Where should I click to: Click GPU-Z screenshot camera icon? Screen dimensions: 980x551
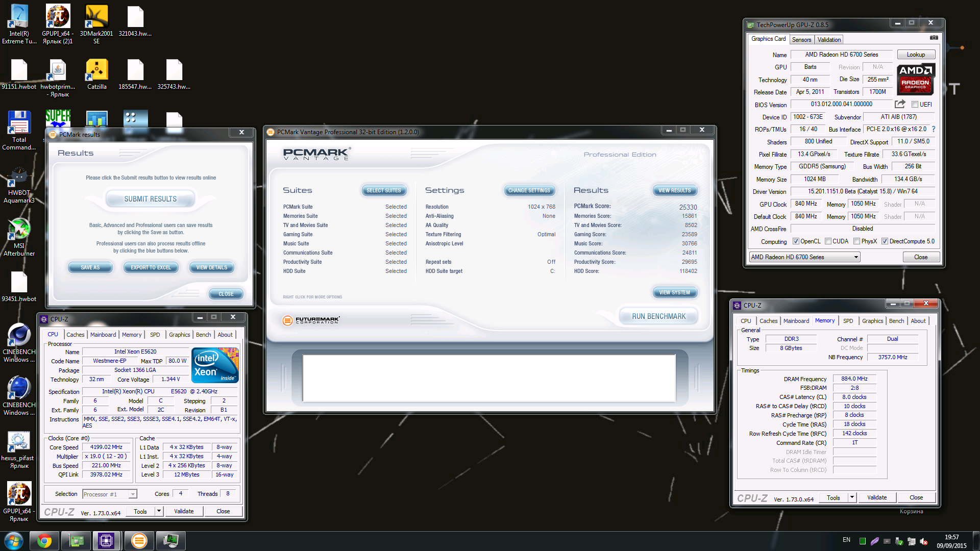pos(934,38)
